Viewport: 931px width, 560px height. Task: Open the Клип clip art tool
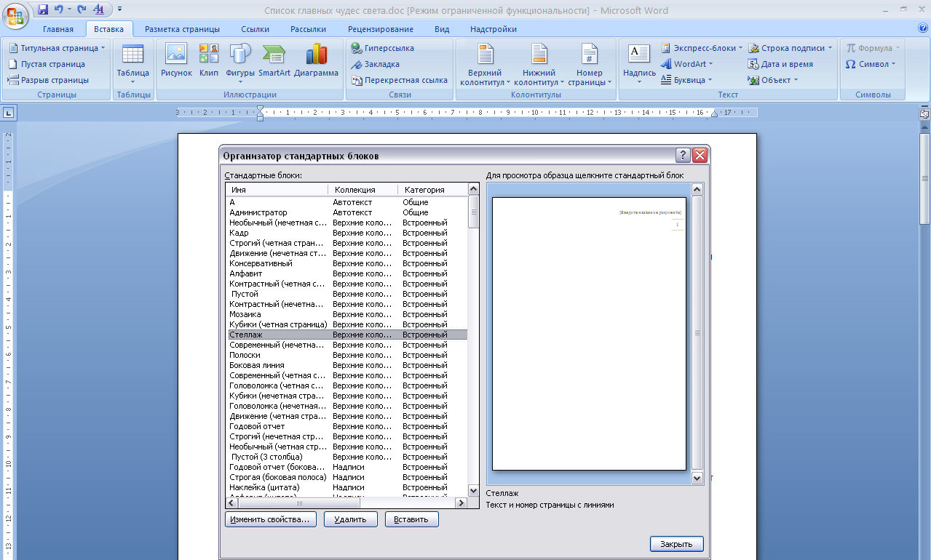coord(209,61)
